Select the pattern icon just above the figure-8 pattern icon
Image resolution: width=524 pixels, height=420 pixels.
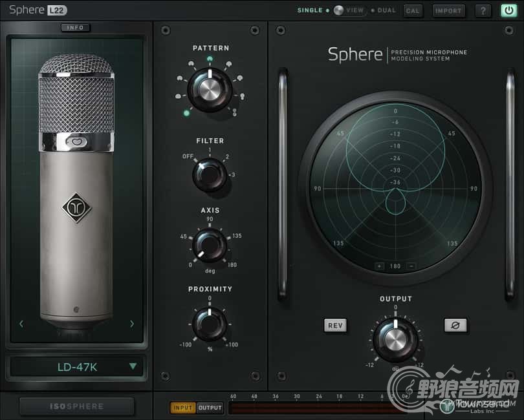pyautogui.click(x=242, y=96)
